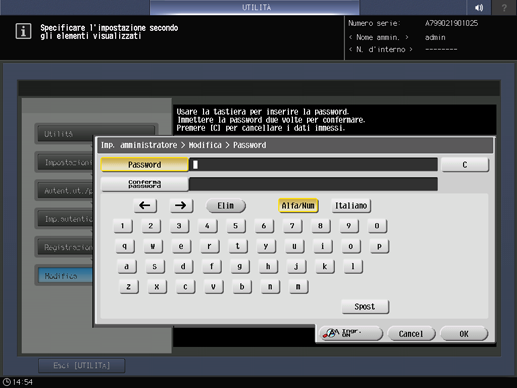Tap the t key on the keyboard
517x388 pixels.
coord(238,246)
